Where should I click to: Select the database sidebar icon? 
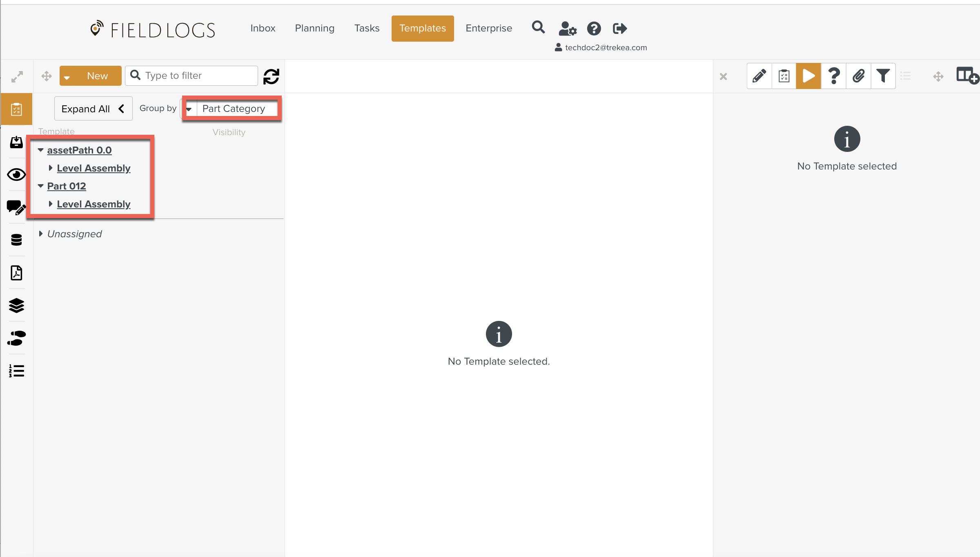pos(16,240)
